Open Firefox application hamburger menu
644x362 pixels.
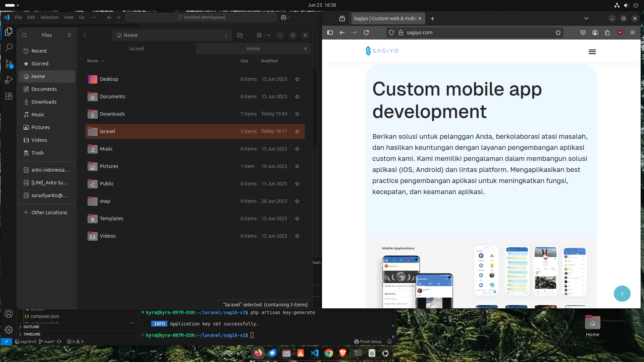633,33
